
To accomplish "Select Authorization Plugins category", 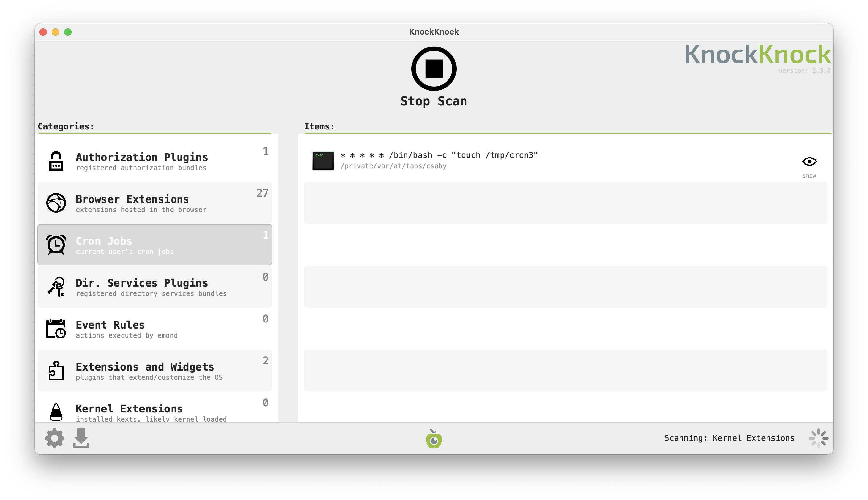I will pyautogui.click(x=155, y=161).
